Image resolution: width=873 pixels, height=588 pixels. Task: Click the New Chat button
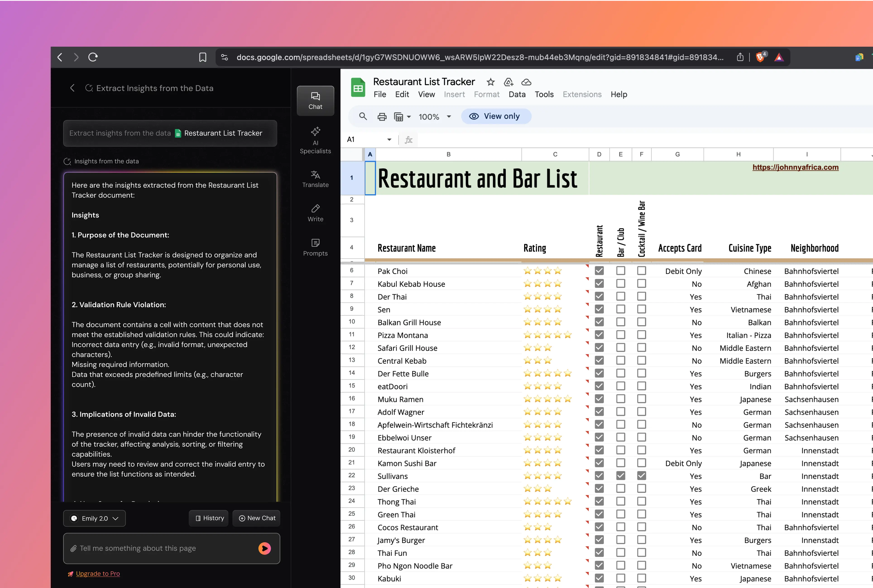257,518
